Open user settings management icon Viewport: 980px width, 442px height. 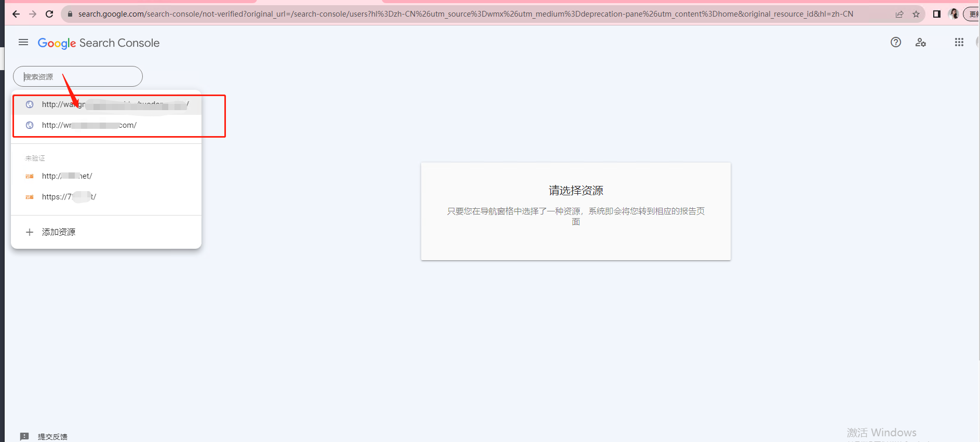(921, 43)
